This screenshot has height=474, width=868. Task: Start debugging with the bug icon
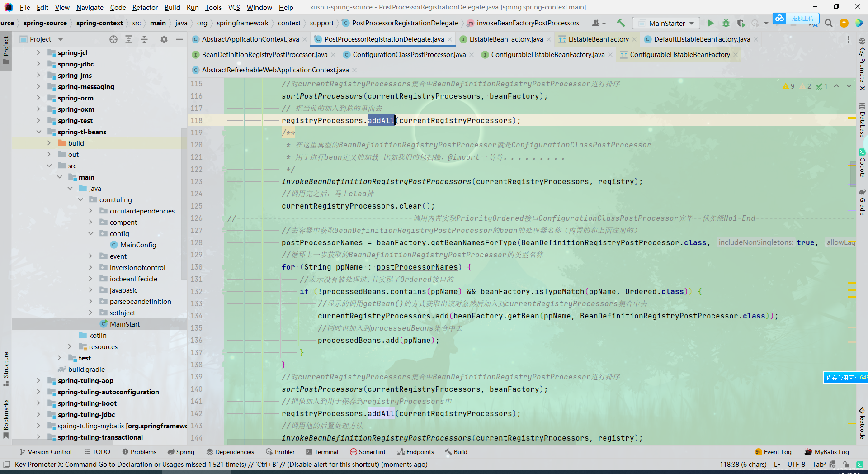point(726,23)
